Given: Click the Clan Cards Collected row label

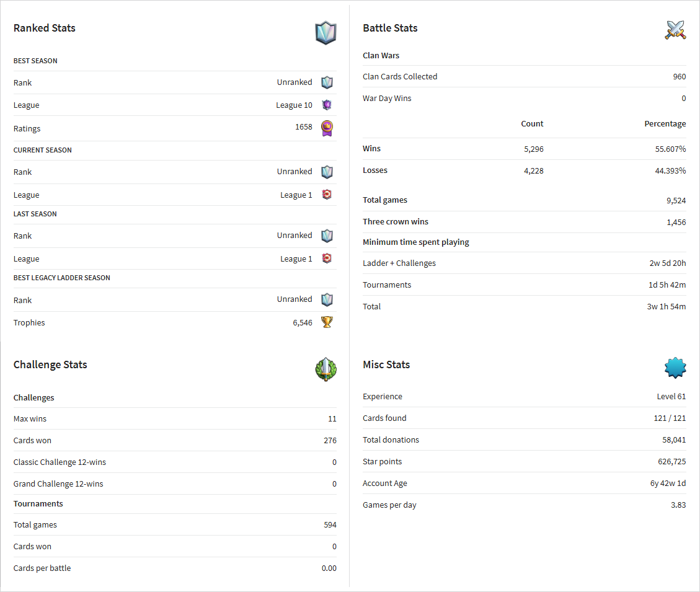Looking at the screenshot, I should click(399, 76).
